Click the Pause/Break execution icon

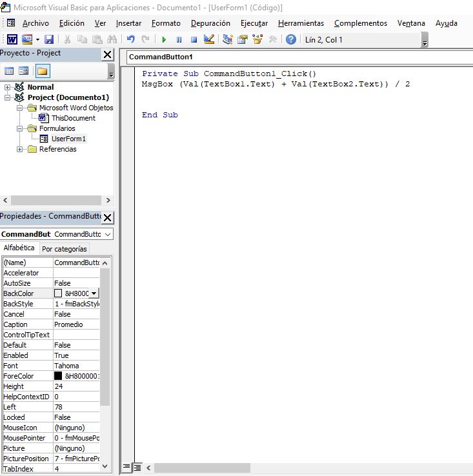point(179,39)
